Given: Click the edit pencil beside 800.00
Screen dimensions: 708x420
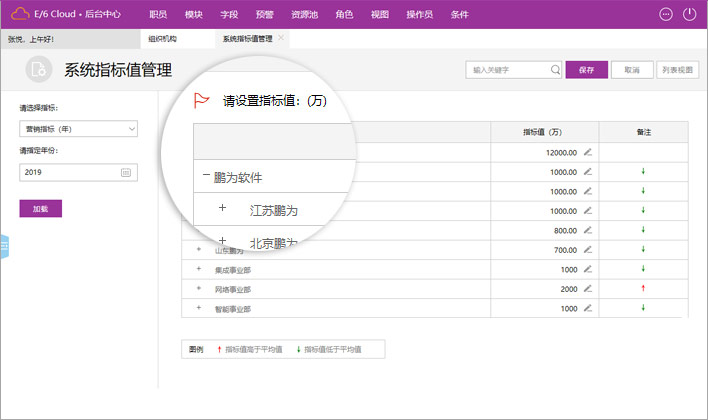Looking at the screenshot, I should [588, 230].
